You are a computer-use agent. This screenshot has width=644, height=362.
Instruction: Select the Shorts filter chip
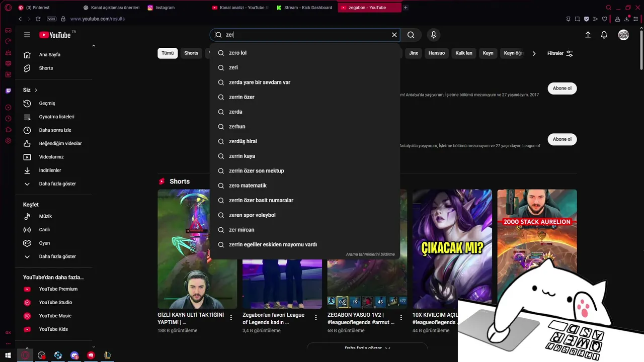[x=191, y=53]
